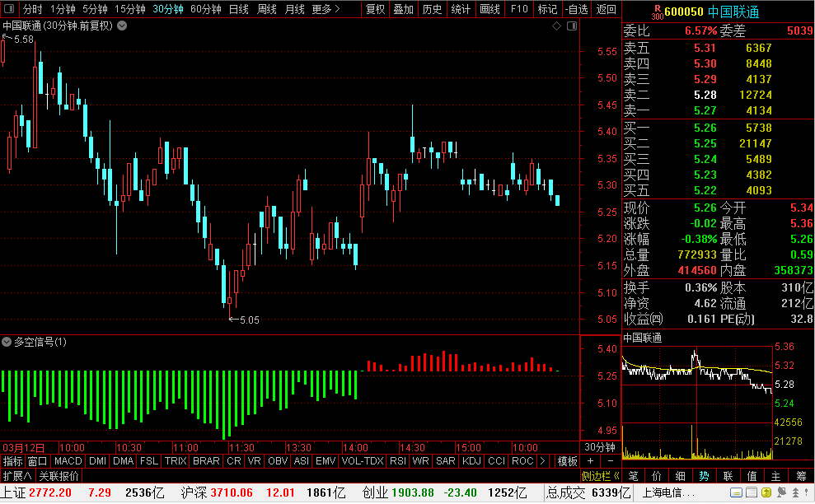This screenshot has height=504, width=815.
Task: Select the TRIX indicator
Action: click(x=176, y=461)
